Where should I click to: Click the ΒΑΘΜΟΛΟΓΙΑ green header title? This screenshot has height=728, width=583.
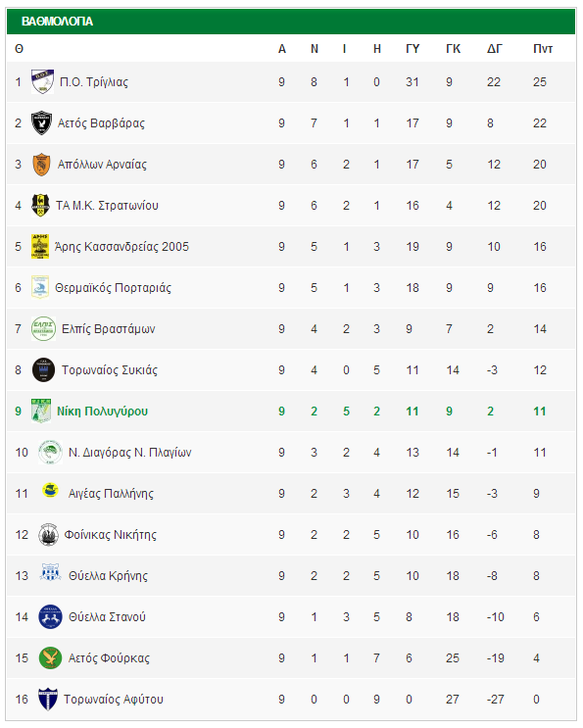pos(57,22)
